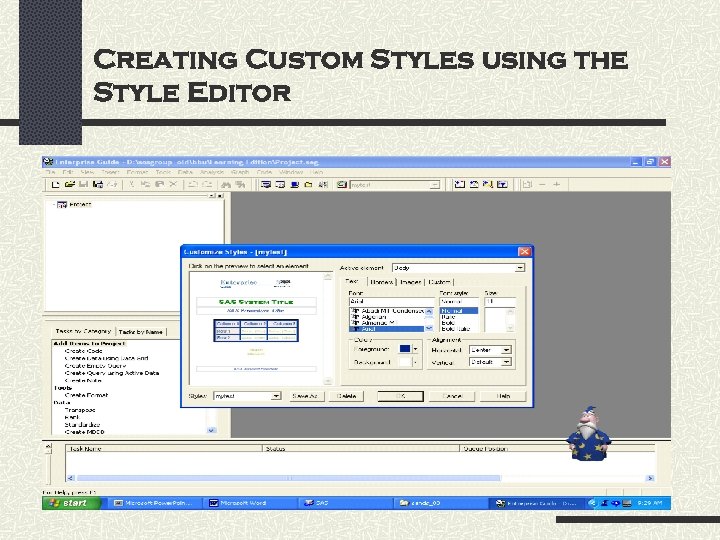This screenshot has width=720, height=540.
Task: Open the Style name dropdown in dialog
Action: [276, 396]
